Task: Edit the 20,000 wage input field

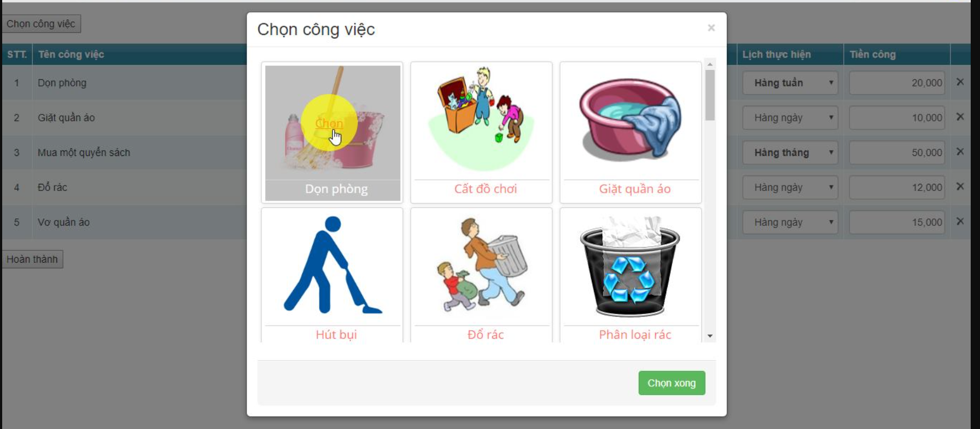Action: pyautogui.click(x=897, y=83)
